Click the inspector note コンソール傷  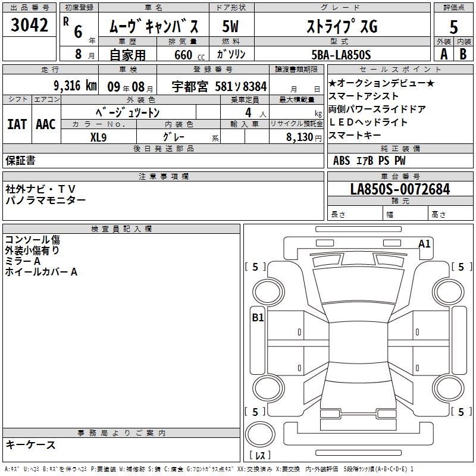coord(33,240)
